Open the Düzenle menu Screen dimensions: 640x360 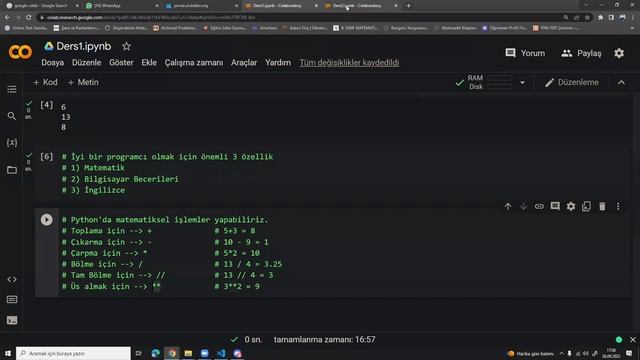tap(87, 62)
